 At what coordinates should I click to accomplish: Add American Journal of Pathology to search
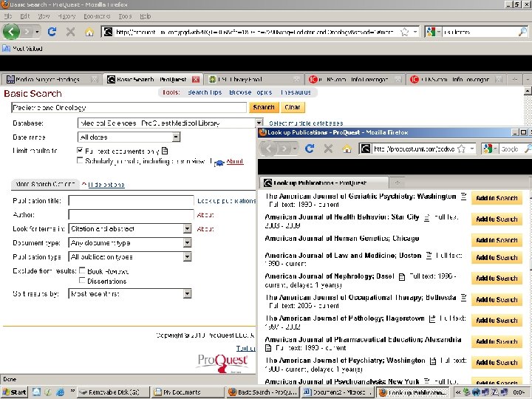click(x=497, y=320)
